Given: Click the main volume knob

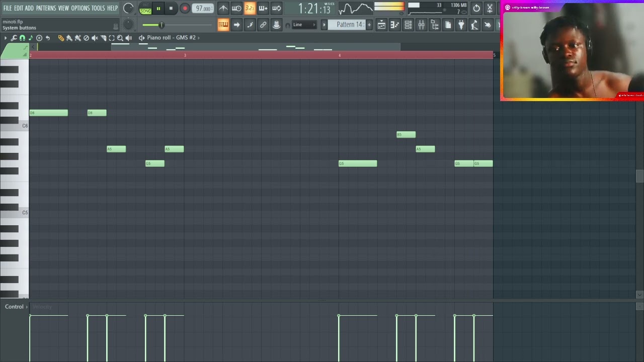Looking at the screenshot, I should click(x=128, y=8).
